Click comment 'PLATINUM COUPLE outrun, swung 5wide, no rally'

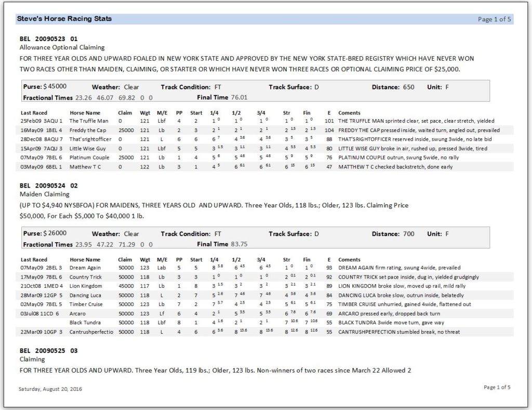tap(398, 157)
